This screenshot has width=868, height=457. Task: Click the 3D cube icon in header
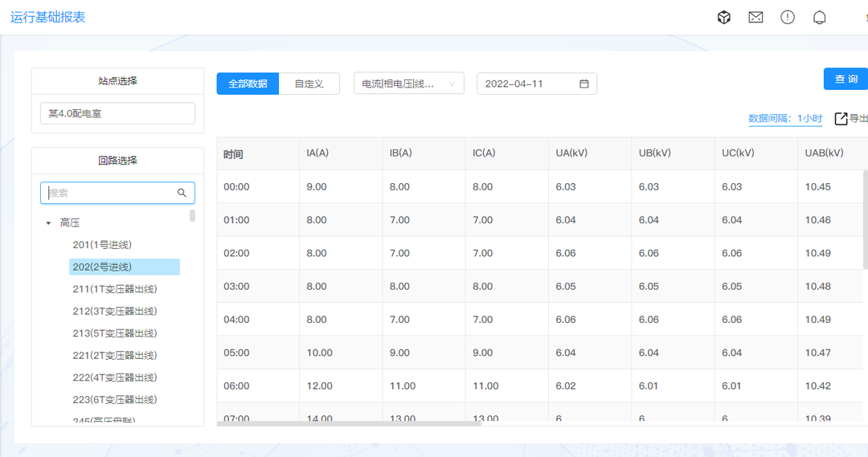pos(724,17)
